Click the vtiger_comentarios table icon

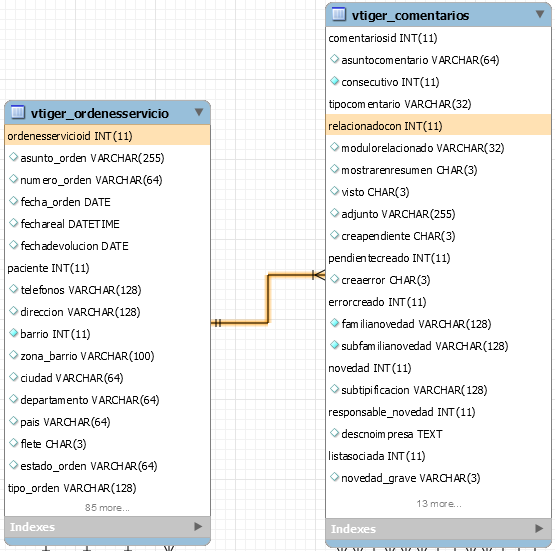pyautogui.click(x=339, y=14)
